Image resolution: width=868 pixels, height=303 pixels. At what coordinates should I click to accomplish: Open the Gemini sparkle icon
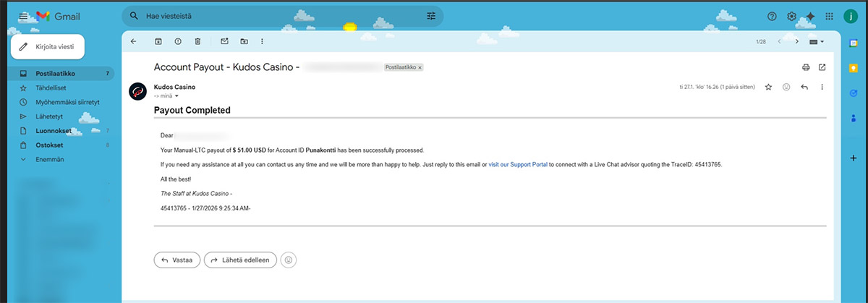pos(810,16)
